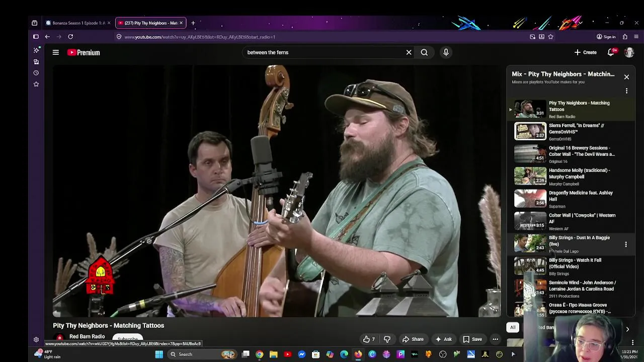The image size is (644, 362).
Task: Open the account avatar menu
Action: point(629,52)
